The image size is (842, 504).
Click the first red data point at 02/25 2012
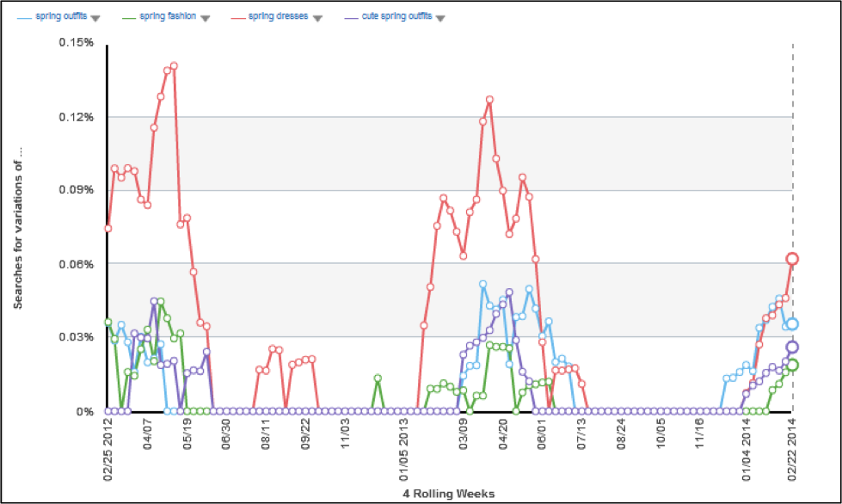click(108, 228)
